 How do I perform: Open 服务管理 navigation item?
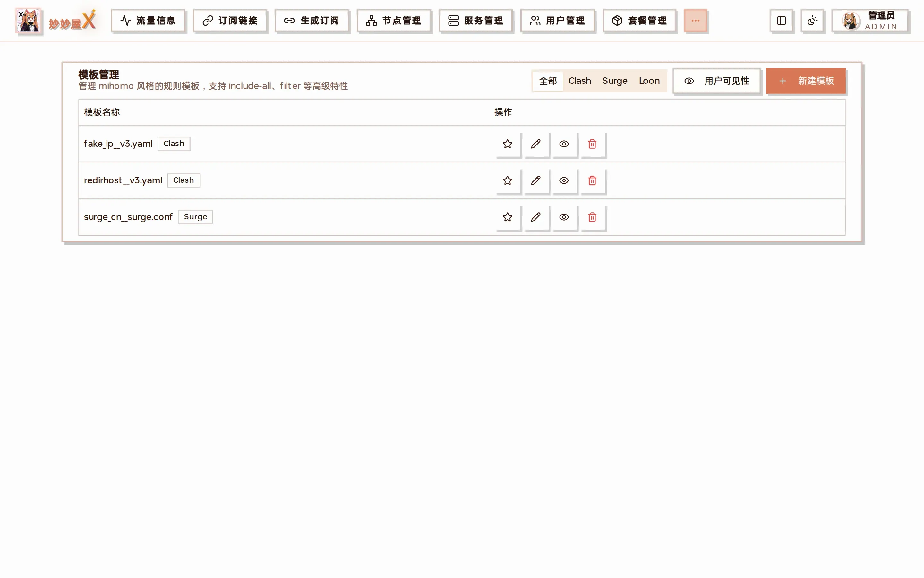click(475, 21)
